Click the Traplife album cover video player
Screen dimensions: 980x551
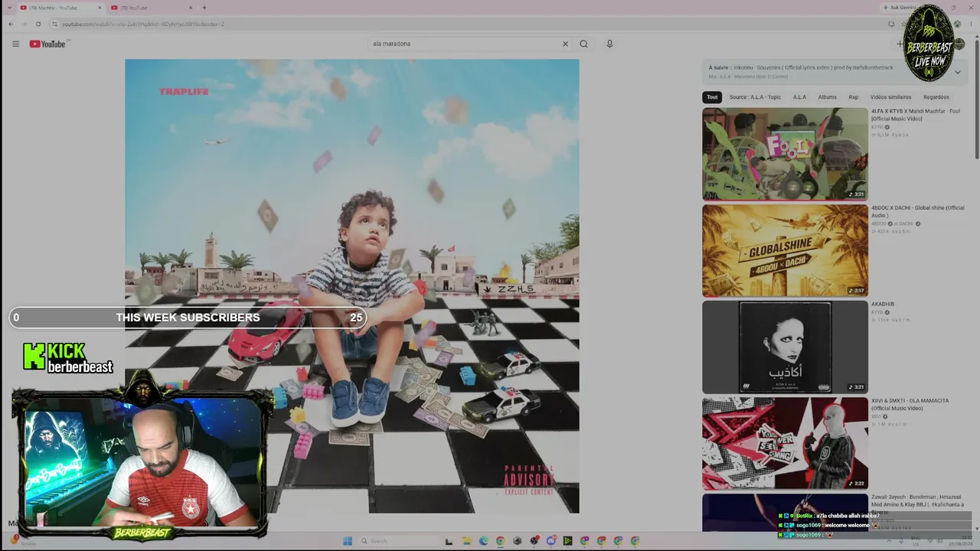coord(352,286)
